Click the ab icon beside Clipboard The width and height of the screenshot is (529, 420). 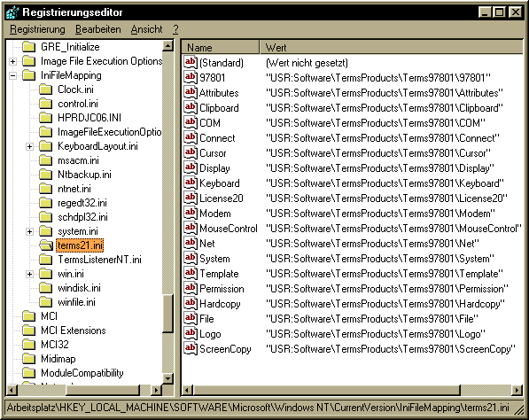[x=191, y=107]
